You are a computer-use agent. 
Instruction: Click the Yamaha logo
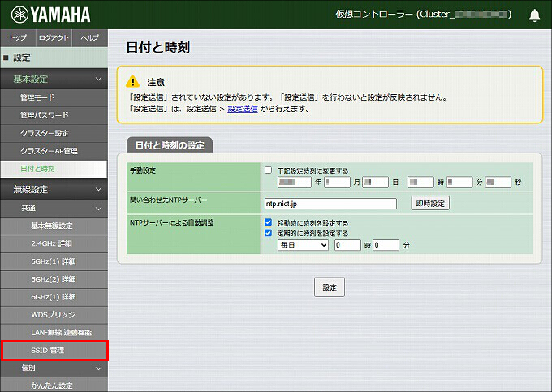pos(50,15)
